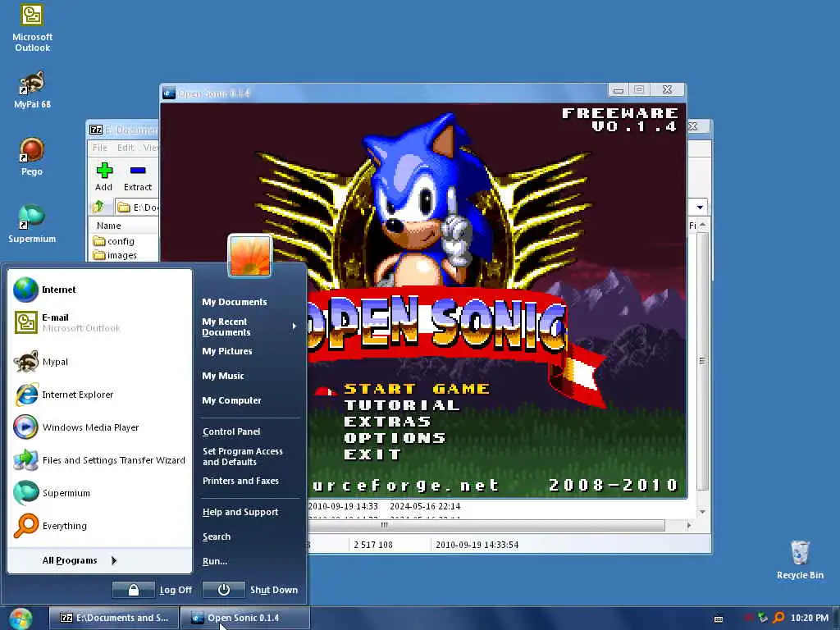Open the Edit menu in 7-Zip
This screenshot has width=840, height=630.
pyautogui.click(x=126, y=148)
